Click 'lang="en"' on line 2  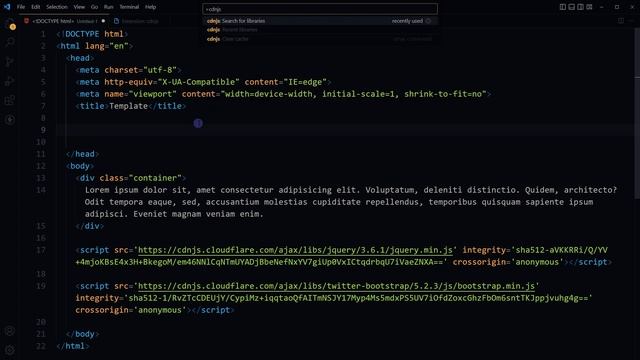point(107,46)
